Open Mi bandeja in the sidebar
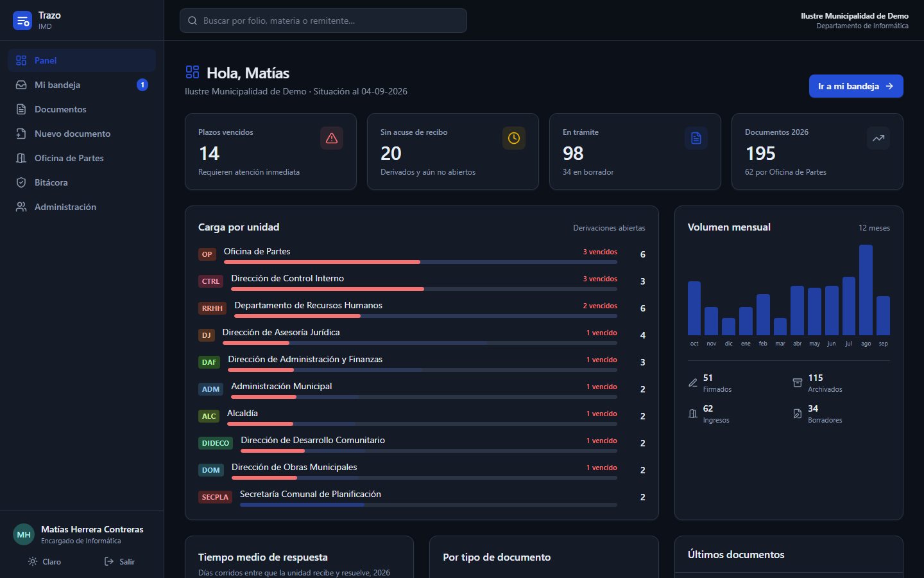 81,85
